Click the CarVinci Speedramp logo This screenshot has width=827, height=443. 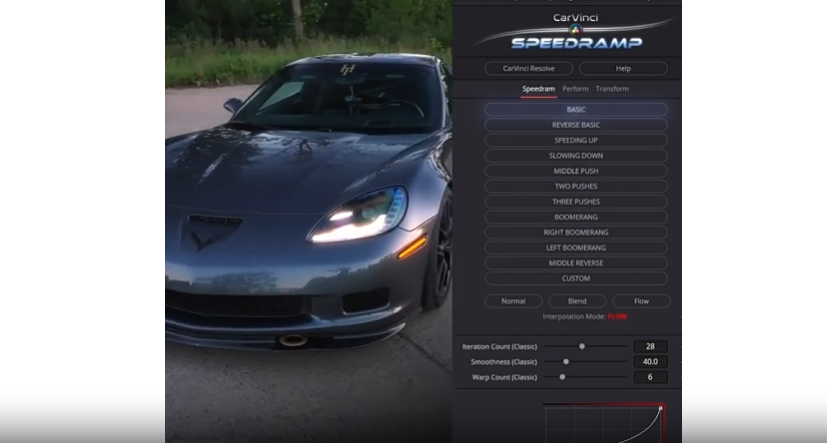tap(575, 33)
